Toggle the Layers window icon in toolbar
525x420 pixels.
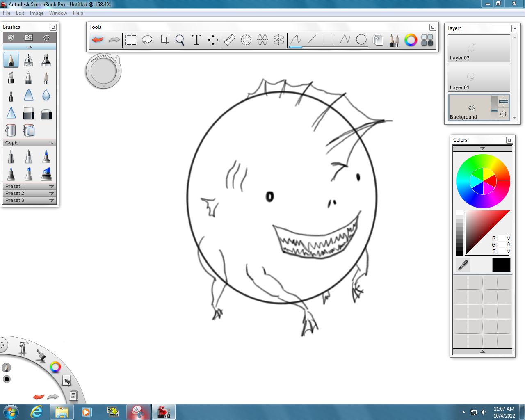tap(378, 40)
